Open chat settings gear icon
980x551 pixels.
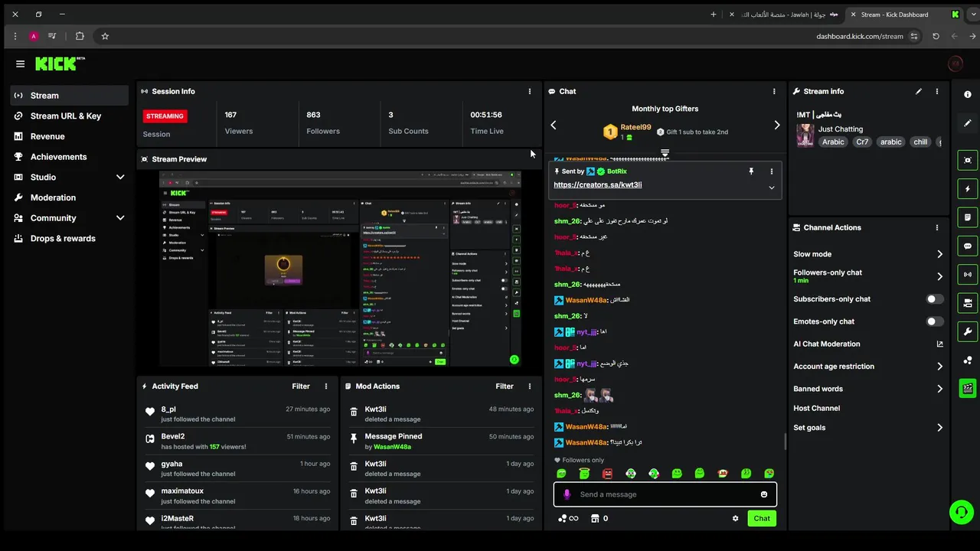tap(736, 518)
